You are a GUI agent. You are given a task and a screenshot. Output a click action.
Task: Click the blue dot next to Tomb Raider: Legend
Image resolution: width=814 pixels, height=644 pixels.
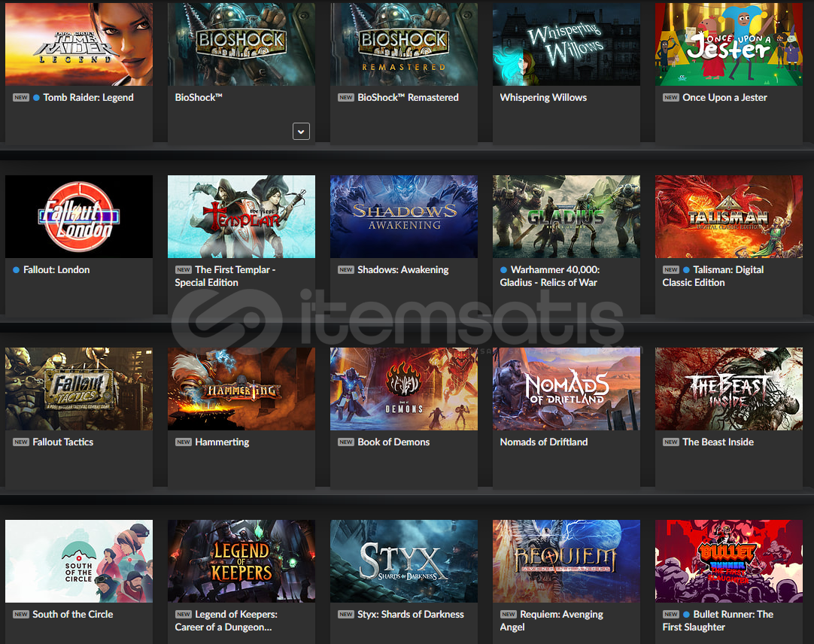[36, 98]
